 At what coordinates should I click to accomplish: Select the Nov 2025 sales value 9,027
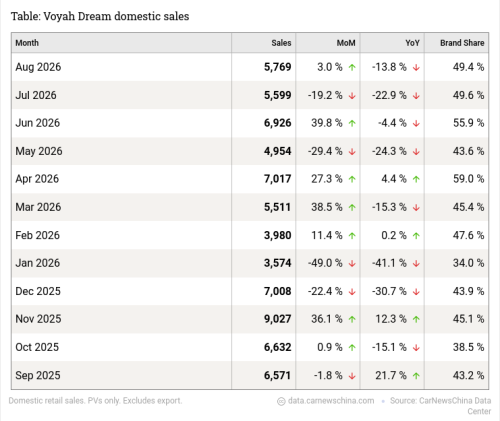point(278,319)
